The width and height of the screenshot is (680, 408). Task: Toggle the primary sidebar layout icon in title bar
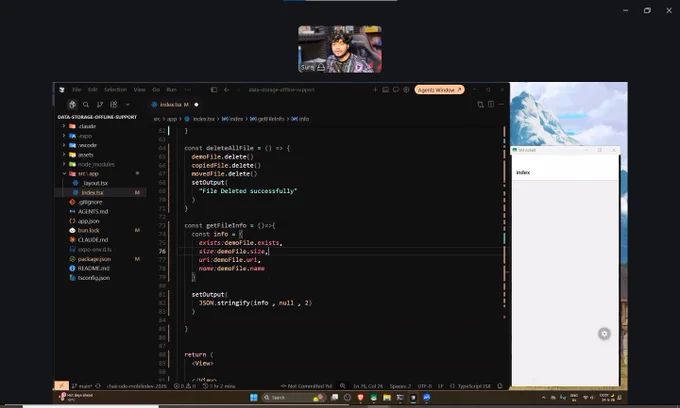[x=214, y=90]
